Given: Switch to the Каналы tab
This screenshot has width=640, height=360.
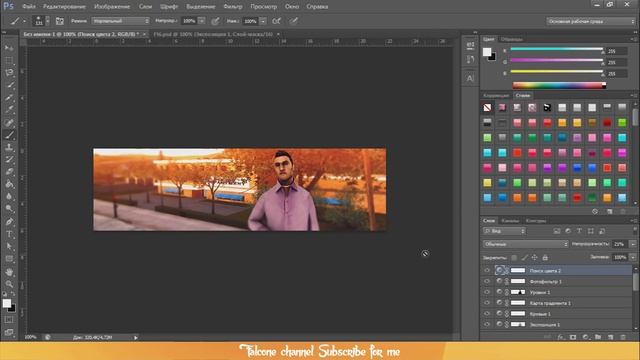Looking at the screenshot, I should point(510,221).
